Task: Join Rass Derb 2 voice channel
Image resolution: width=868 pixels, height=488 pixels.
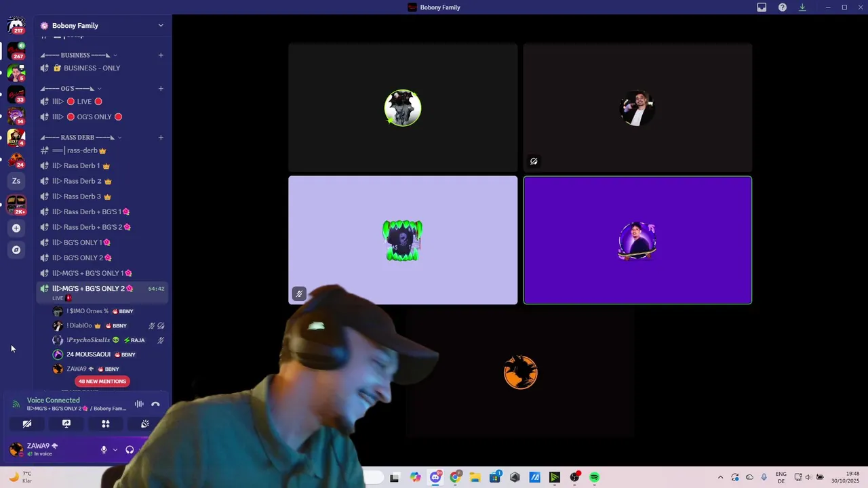Action: (x=102, y=181)
